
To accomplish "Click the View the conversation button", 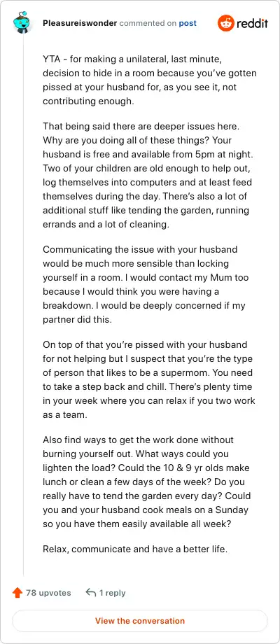I will tap(140, 621).
